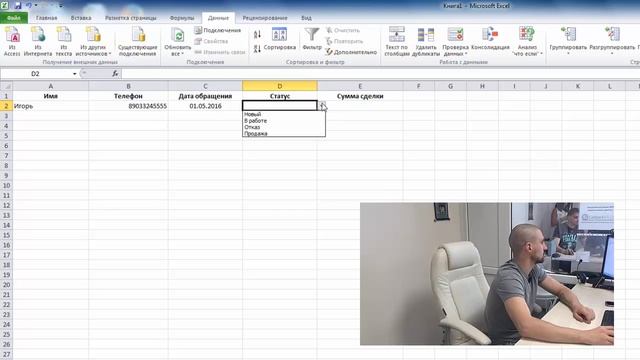The image size is (640, 360).
Task: Click the Свойства properties button
Action: 211,41
